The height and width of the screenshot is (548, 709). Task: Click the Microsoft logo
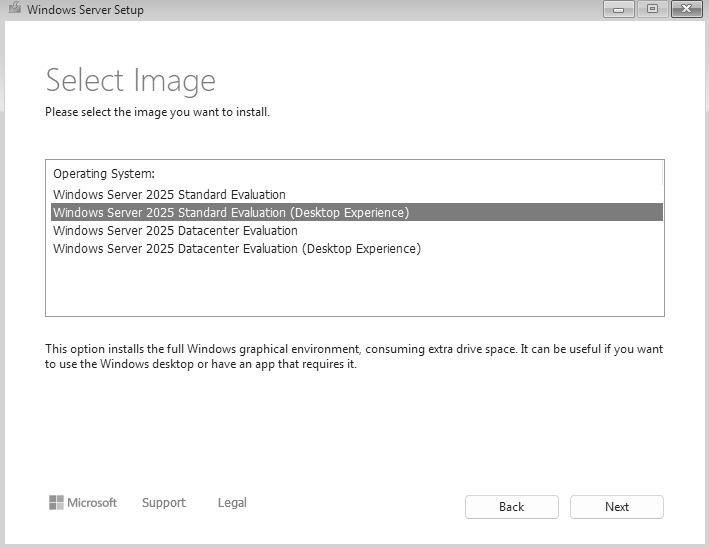[83, 502]
